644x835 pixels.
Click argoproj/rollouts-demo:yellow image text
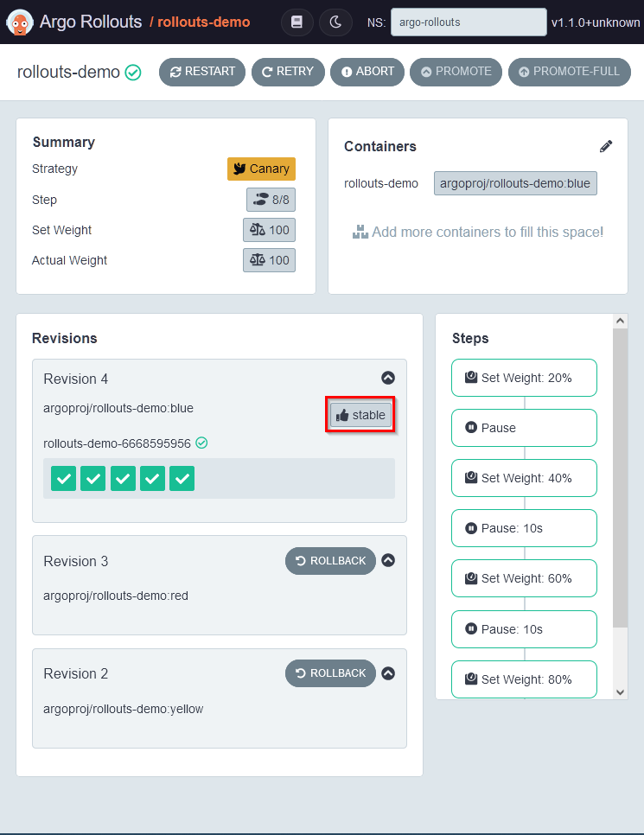123,709
